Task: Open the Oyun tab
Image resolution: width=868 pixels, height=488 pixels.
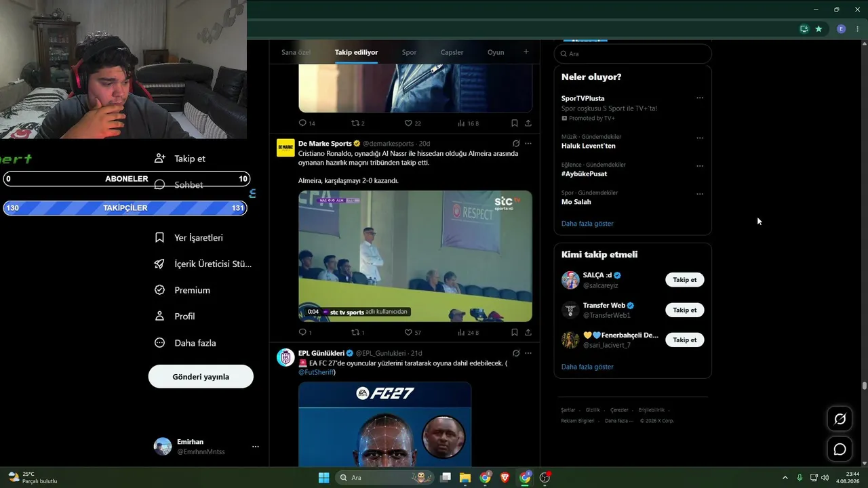Action: pyautogui.click(x=496, y=52)
